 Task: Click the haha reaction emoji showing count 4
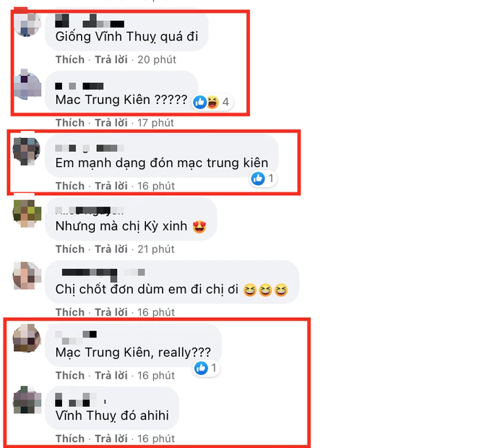coord(212,102)
